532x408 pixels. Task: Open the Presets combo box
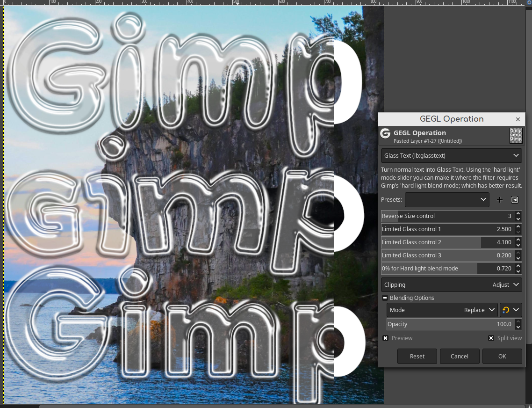pyautogui.click(x=447, y=200)
